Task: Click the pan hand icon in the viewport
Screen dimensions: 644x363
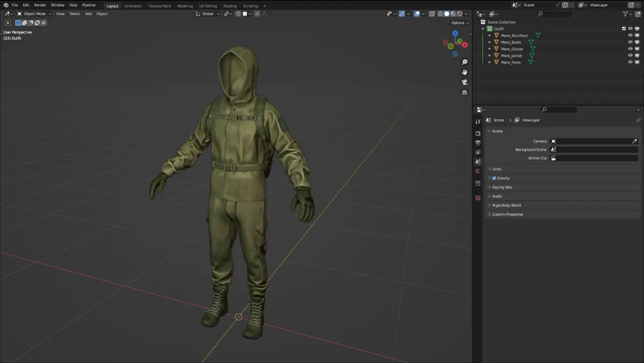Action: [x=464, y=72]
